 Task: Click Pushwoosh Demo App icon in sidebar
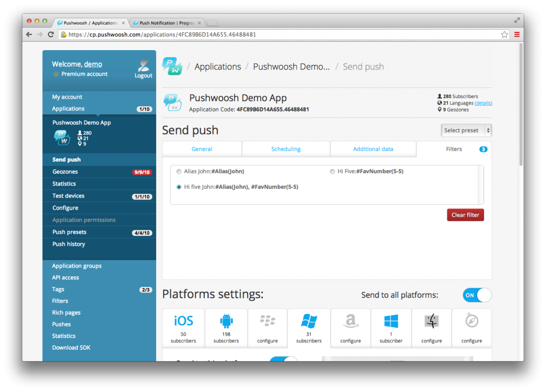(x=62, y=138)
